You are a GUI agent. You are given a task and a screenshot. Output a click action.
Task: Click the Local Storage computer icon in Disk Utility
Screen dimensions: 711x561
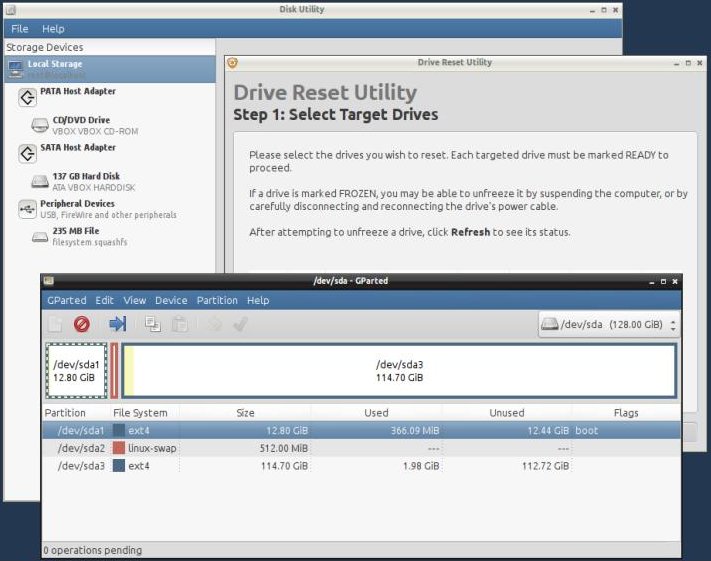click(x=15, y=69)
